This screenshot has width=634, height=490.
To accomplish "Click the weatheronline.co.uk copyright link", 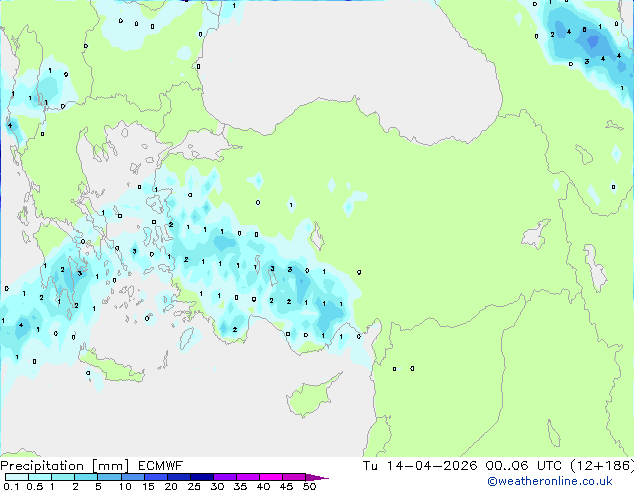I will (549, 481).
